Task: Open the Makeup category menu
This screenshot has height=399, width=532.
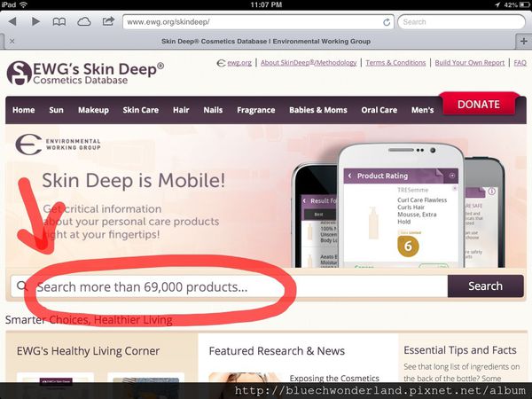Action: 93,110
